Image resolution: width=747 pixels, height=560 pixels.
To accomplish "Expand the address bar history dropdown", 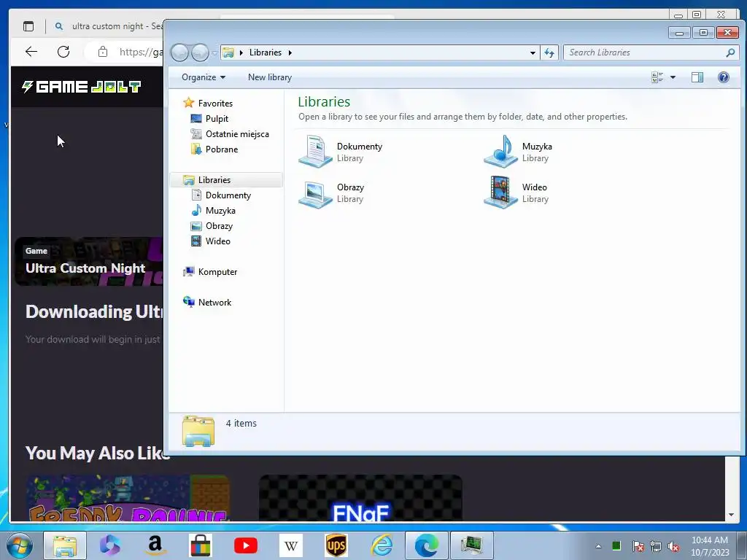I will click(x=533, y=52).
